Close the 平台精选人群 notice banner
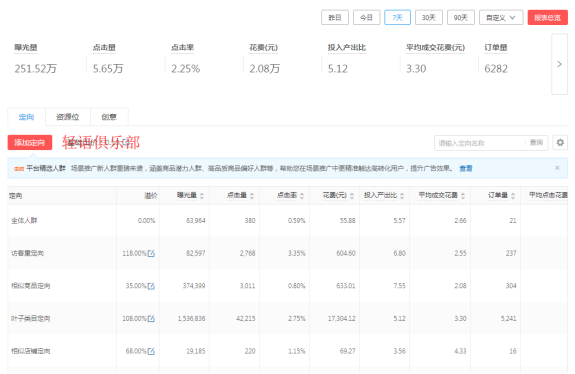The width and height of the screenshot is (575, 374). [557, 168]
